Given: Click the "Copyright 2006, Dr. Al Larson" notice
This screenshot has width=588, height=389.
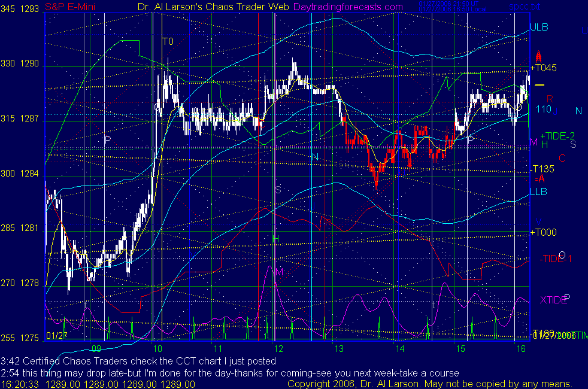Looking at the screenshot, I should tap(430, 384).
